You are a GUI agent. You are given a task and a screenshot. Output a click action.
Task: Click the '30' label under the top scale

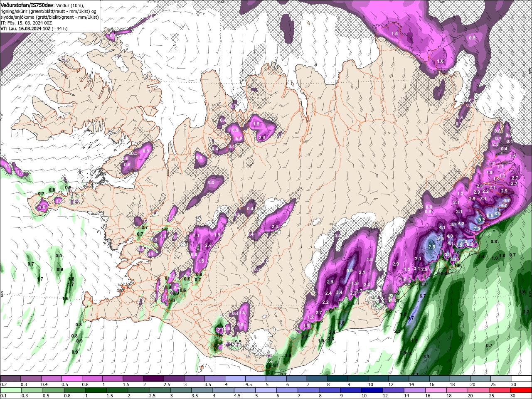click(x=514, y=384)
